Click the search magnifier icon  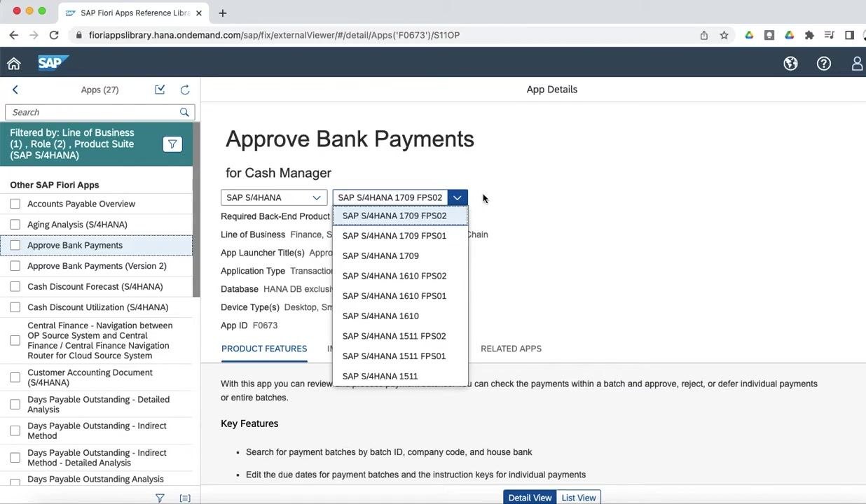[184, 112]
